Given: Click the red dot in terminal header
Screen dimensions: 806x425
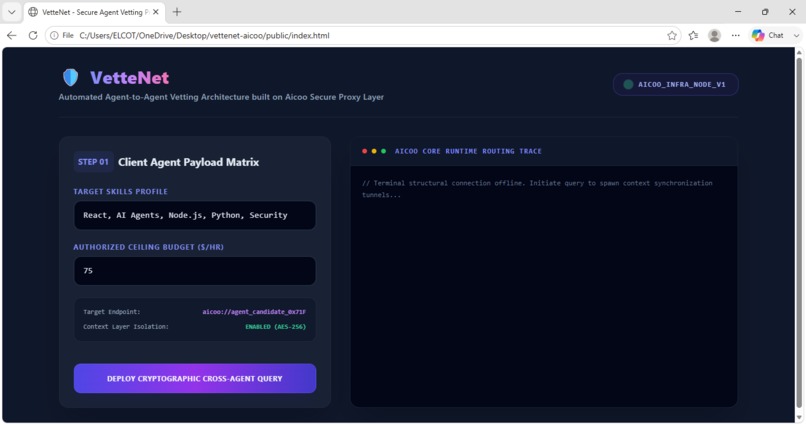Looking at the screenshot, I should coord(364,151).
